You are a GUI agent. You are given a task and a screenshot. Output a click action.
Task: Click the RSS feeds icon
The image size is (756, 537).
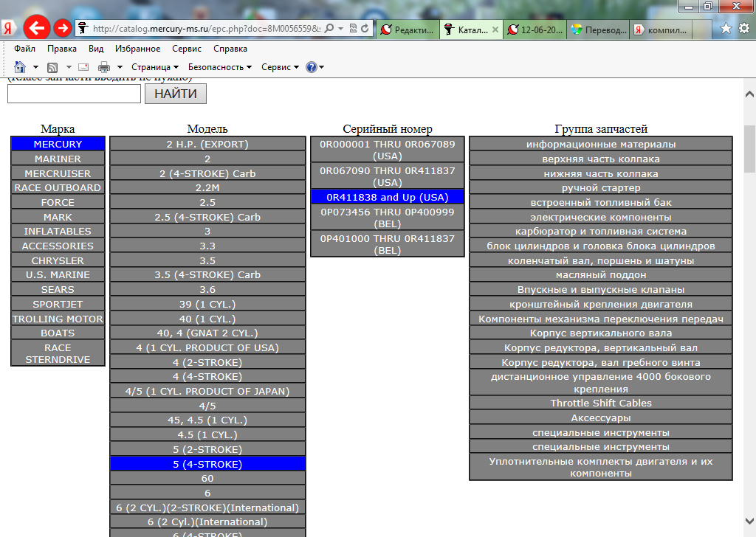(x=53, y=67)
